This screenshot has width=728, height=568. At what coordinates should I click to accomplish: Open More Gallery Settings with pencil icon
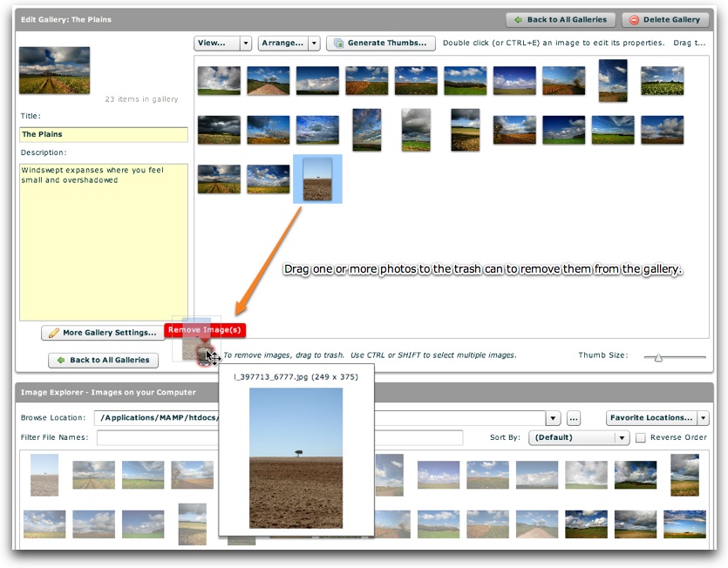(102, 333)
